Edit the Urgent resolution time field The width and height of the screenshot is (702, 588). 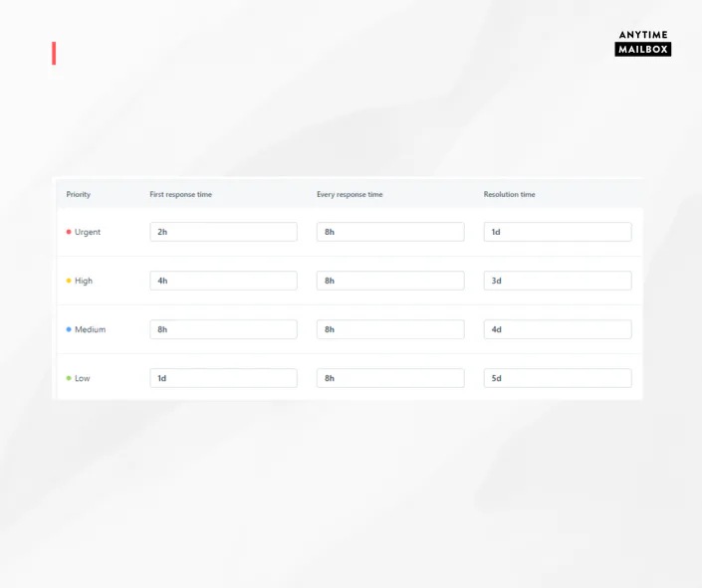coord(557,232)
